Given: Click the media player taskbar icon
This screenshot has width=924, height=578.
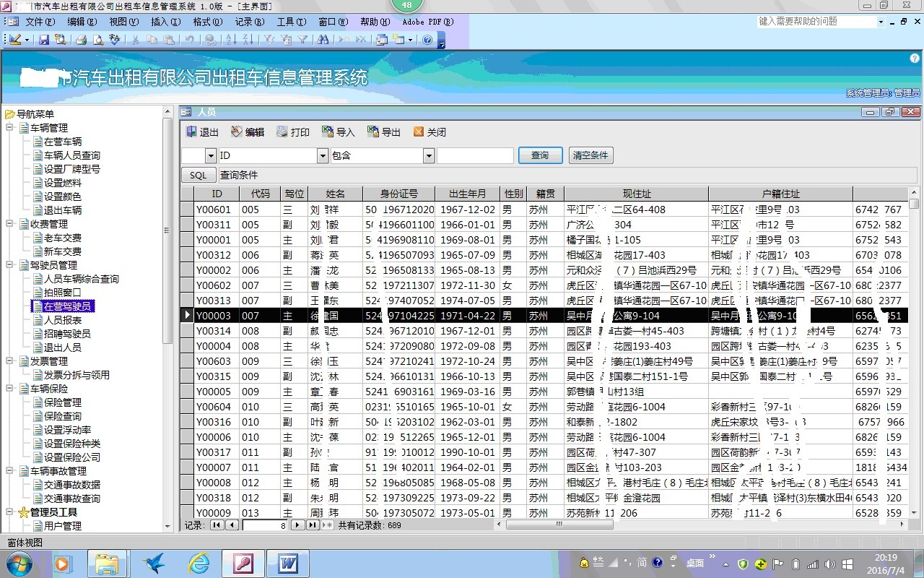Looking at the screenshot, I should 63,563.
